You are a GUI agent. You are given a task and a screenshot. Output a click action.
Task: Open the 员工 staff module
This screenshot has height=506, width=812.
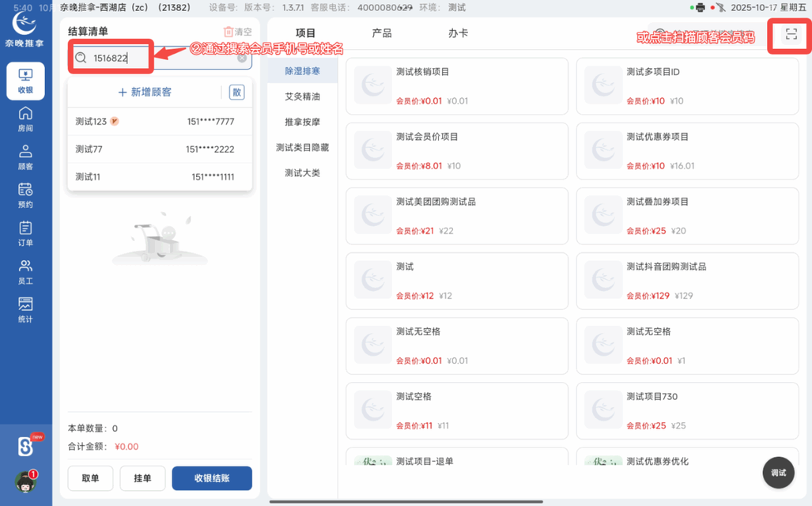click(26, 270)
